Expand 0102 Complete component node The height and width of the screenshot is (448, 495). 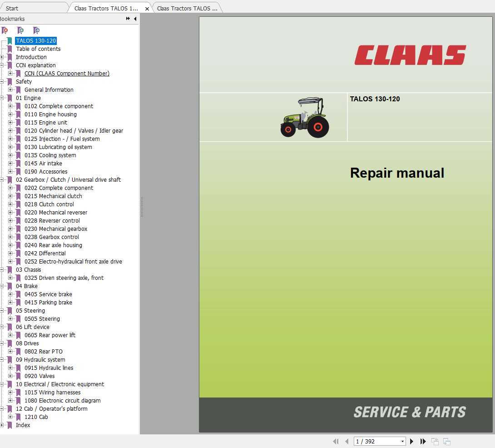point(10,106)
